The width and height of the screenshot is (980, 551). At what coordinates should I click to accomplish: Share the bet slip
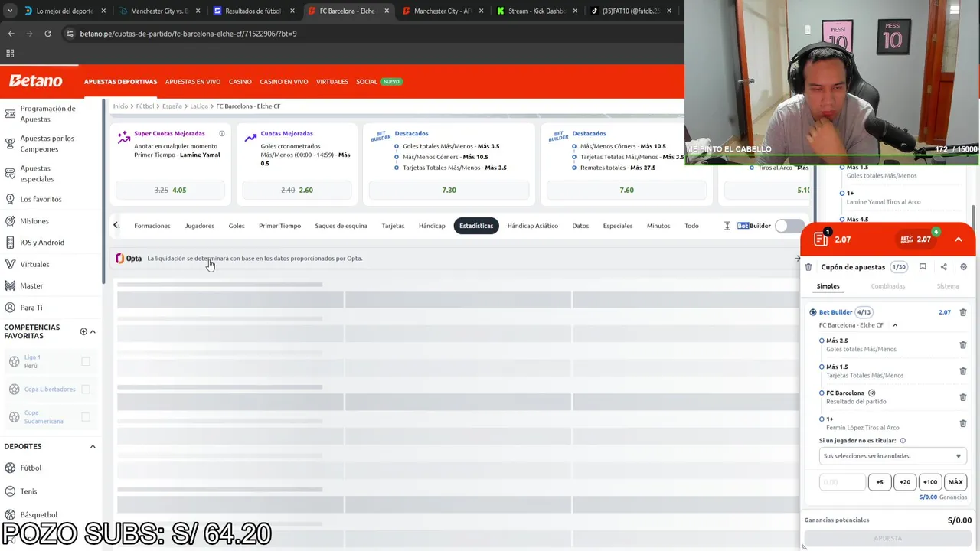tap(943, 267)
